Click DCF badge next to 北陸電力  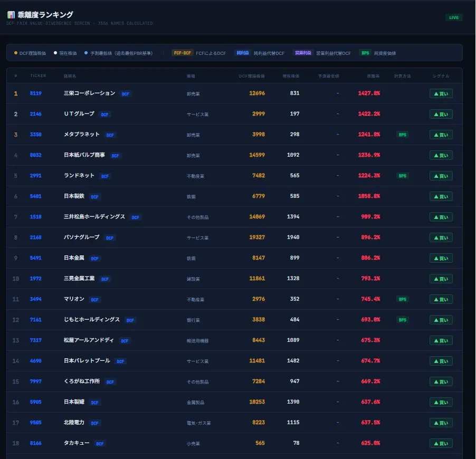click(x=94, y=423)
